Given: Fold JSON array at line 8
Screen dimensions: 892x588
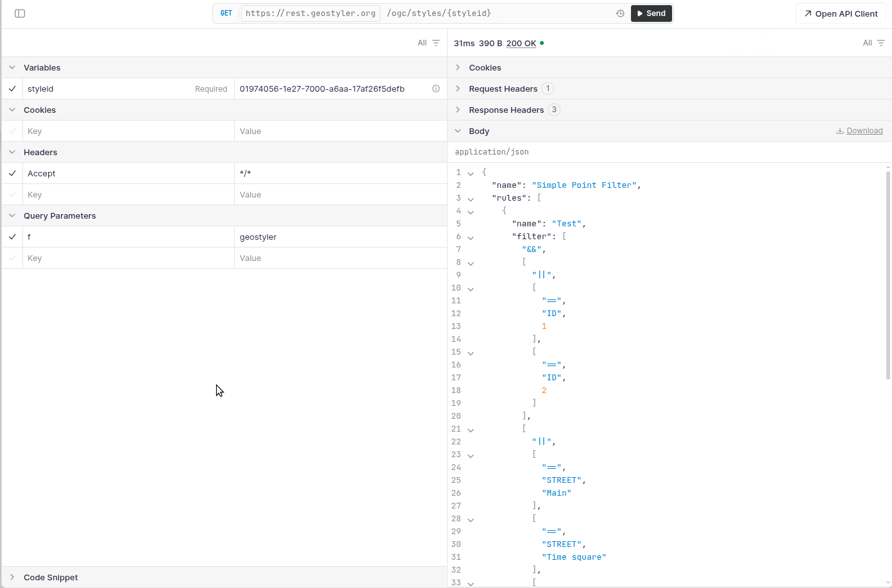Looking at the screenshot, I should click(471, 263).
